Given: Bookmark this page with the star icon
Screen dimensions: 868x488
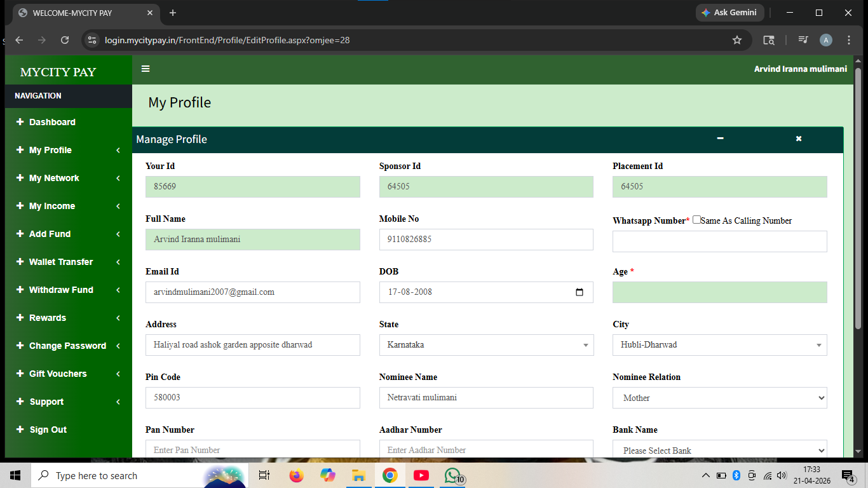Looking at the screenshot, I should click(x=737, y=40).
